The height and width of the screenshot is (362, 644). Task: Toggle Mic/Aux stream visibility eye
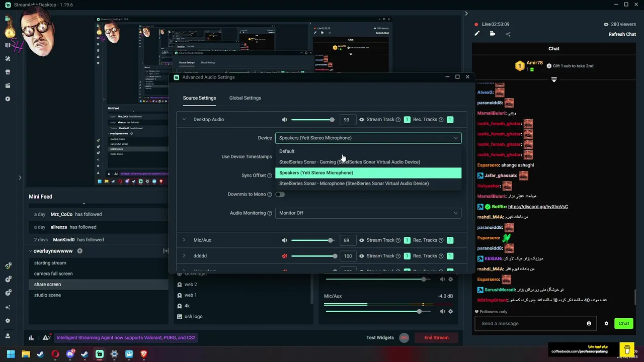click(361, 240)
